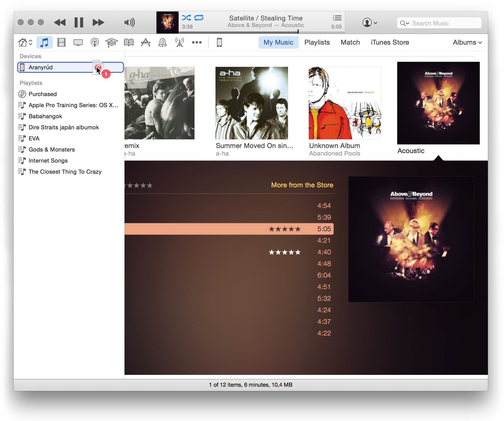Select the Acoustic album cover in grid
The image size is (504, 421).
[438, 103]
